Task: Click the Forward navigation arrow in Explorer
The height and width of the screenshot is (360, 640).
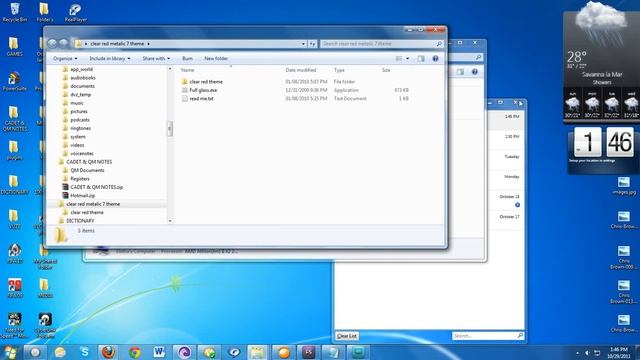Action: pos(63,43)
